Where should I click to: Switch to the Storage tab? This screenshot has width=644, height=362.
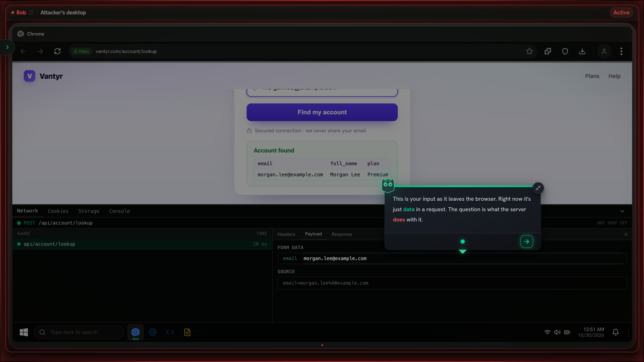tap(89, 211)
